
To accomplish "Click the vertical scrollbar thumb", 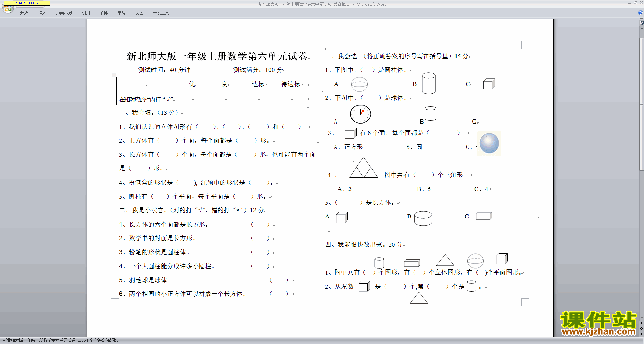I will pos(642,105).
